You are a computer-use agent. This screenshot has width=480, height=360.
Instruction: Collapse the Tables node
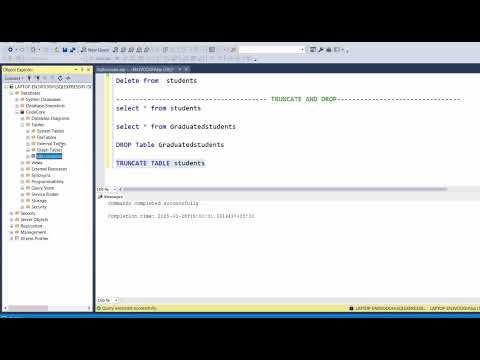tap(22, 125)
